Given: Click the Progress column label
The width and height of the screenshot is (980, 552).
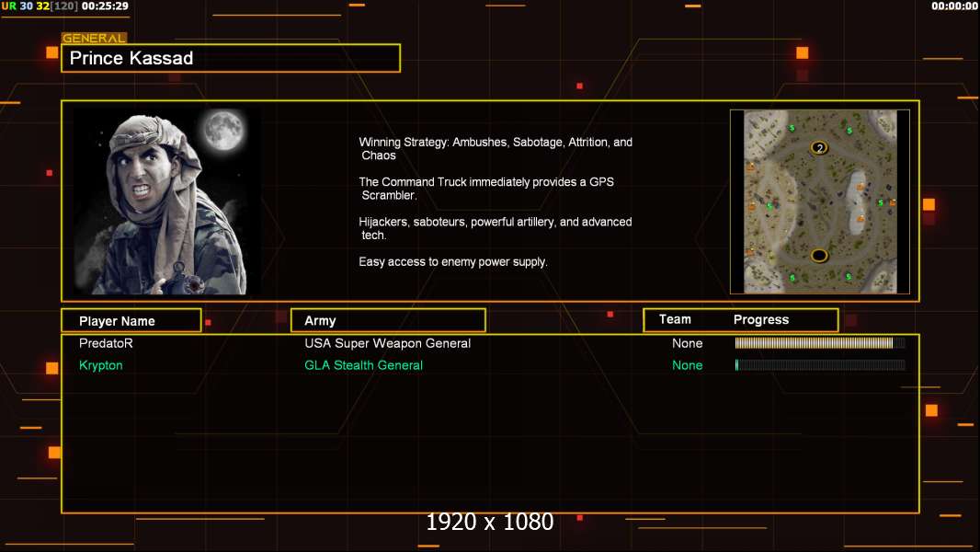Looking at the screenshot, I should [x=760, y=319].
